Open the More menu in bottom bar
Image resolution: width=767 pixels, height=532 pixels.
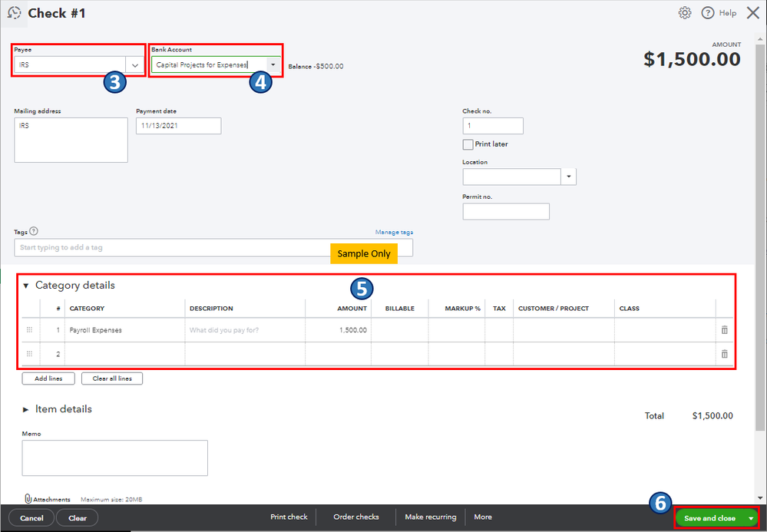483,517
